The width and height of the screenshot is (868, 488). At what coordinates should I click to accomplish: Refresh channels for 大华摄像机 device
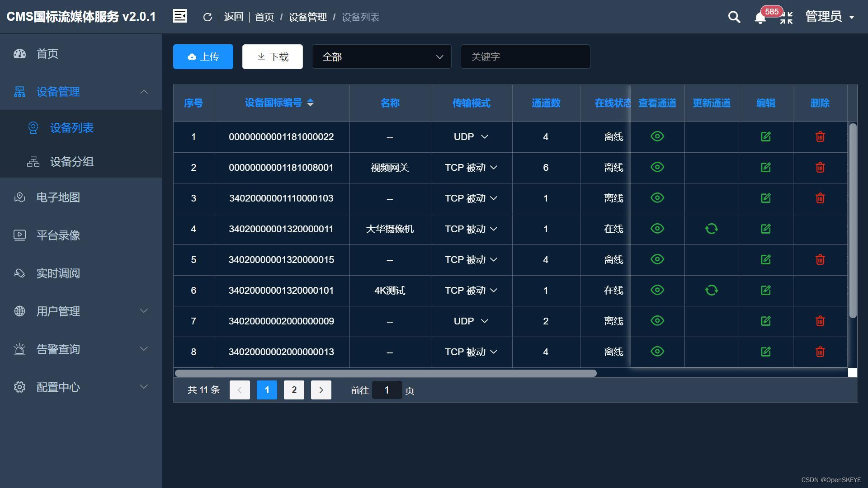point(711,229)
